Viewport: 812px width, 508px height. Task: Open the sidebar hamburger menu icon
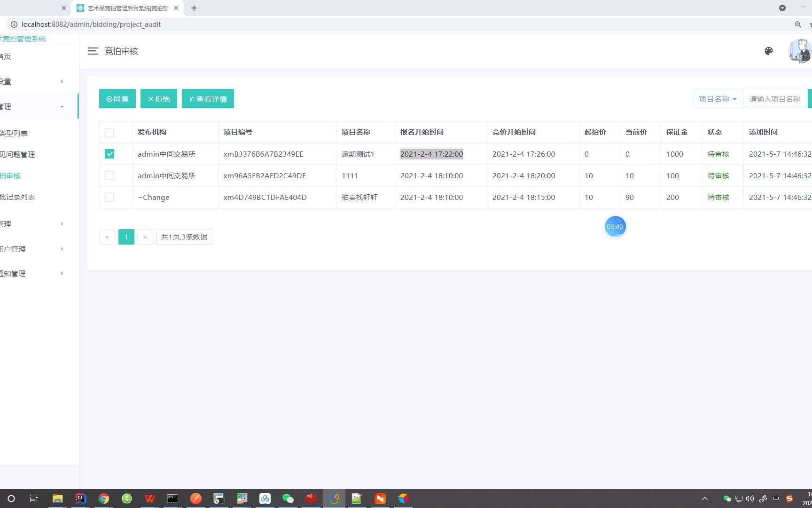tap(93, 51)
